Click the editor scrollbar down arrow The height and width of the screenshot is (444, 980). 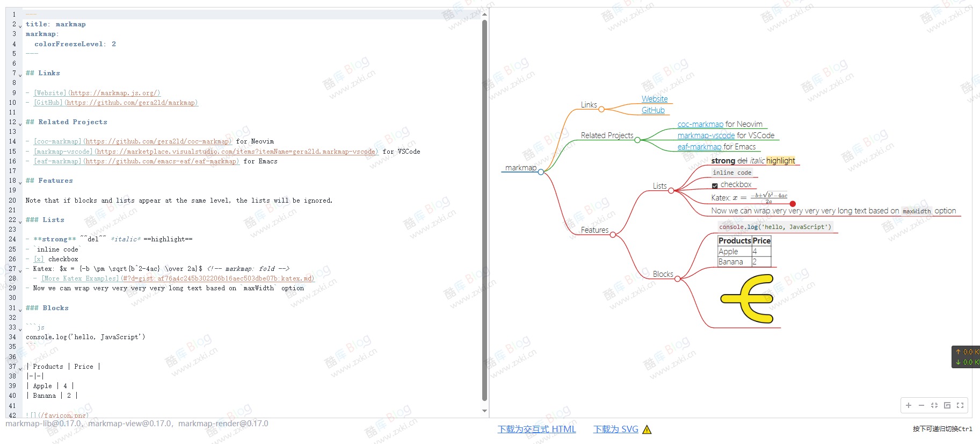485,411
